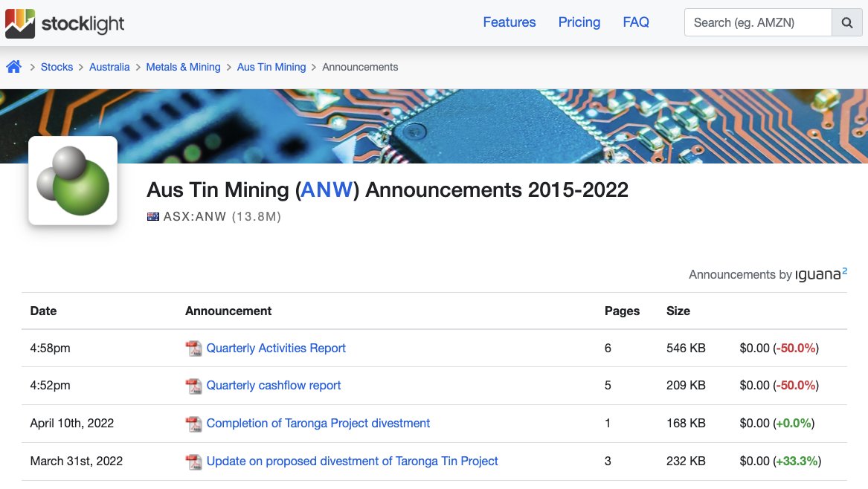The image size is (868, 489).
Task: Click the Stocklight logo icon
Action: pyautogui.click(x=20, y=23)
